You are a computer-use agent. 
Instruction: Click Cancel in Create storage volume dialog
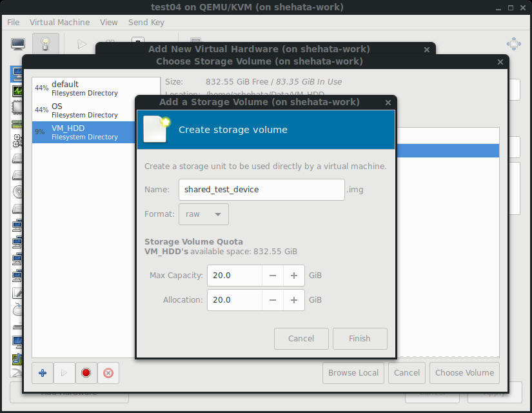point(301,338)
